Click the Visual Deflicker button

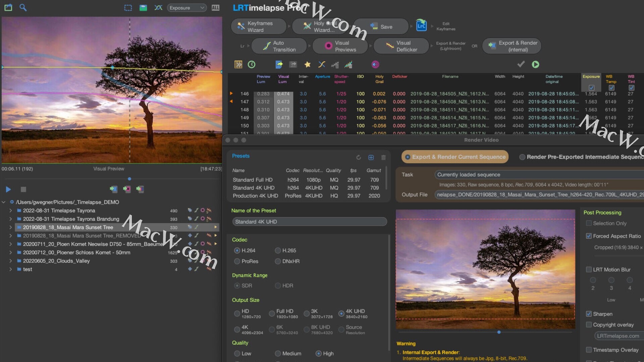tap(401, 46)
